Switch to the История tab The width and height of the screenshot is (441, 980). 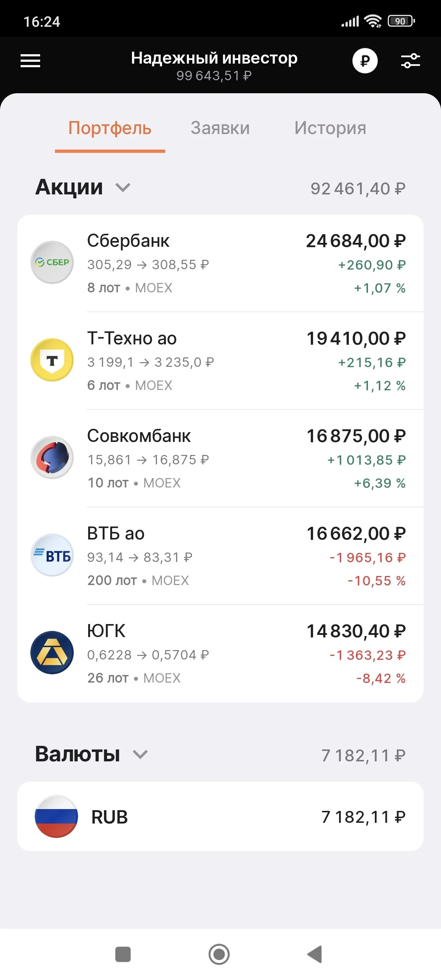330,128
